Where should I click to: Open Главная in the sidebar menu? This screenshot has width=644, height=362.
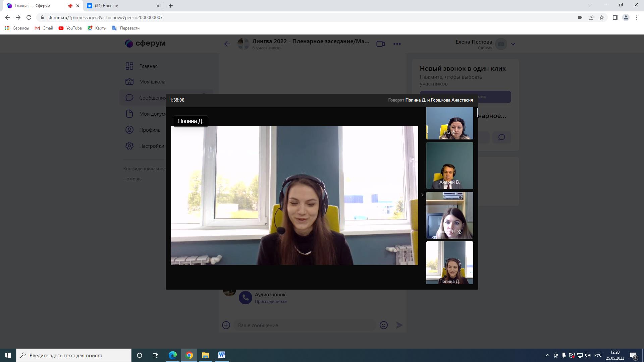[148, 66]
